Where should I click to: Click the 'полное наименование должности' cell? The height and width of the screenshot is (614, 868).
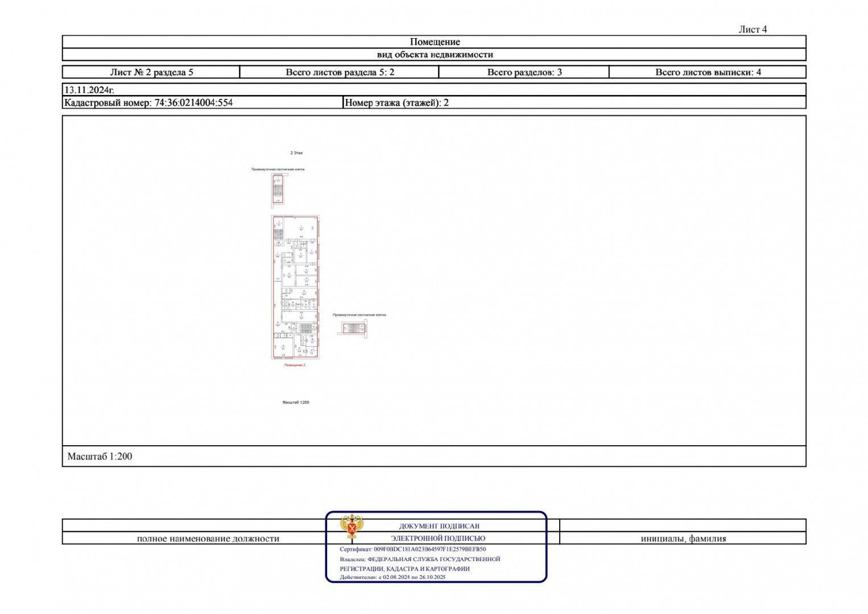click(x=208, y=538)
